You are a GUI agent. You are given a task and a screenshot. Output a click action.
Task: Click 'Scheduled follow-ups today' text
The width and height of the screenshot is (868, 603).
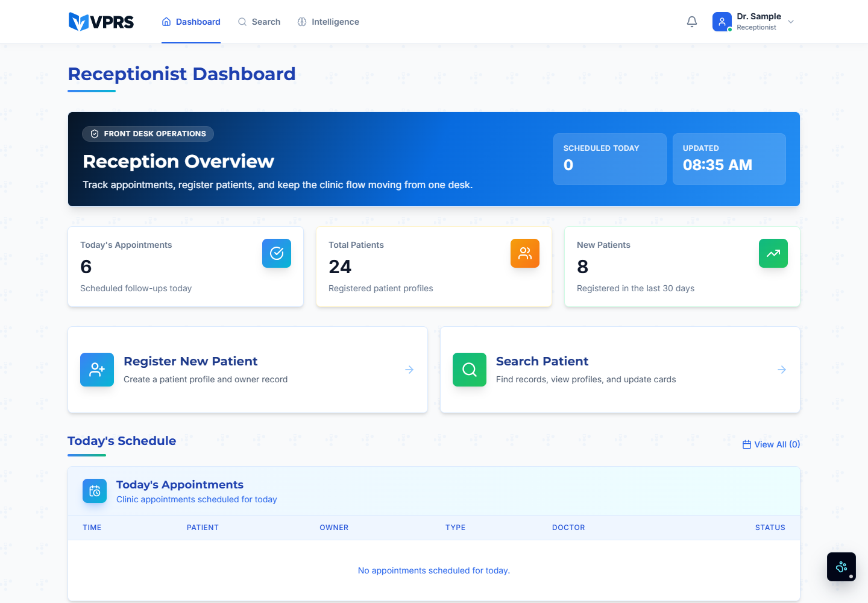[136, 288]
